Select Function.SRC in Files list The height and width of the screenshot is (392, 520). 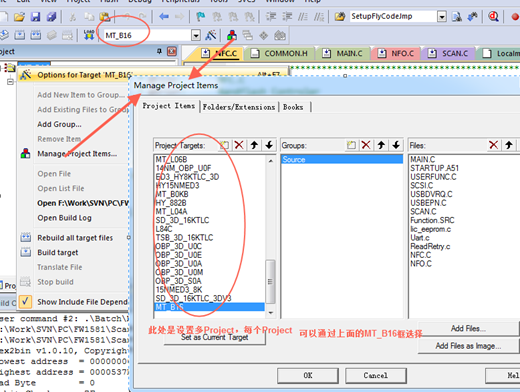[432, 220]
